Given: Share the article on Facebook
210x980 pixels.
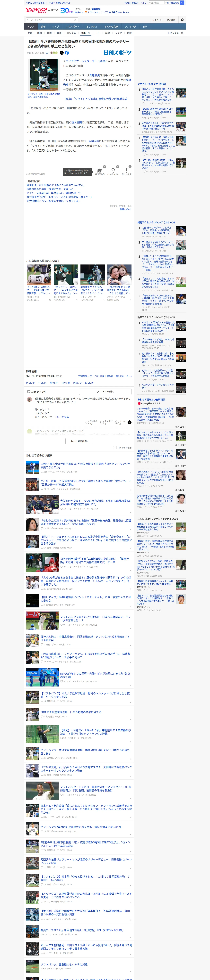Looking at the screenshot, I should (x=67, y=53).
